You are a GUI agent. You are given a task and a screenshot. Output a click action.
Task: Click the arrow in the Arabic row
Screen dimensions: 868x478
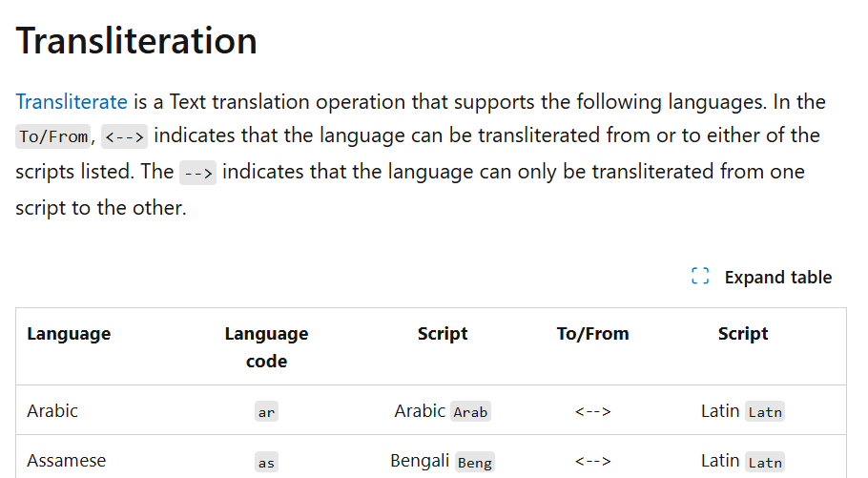click(x=592, y=412)
